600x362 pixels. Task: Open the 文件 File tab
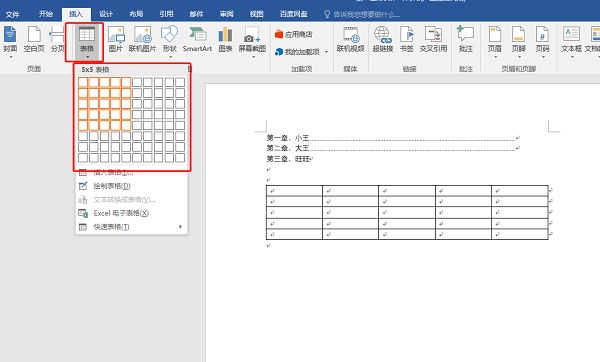[x=12, y=14]
